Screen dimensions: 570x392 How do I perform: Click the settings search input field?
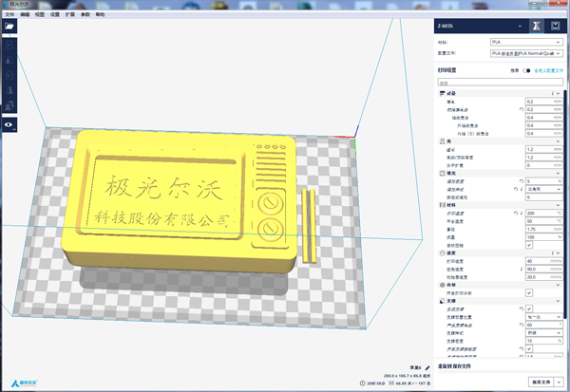pos(499,83)
